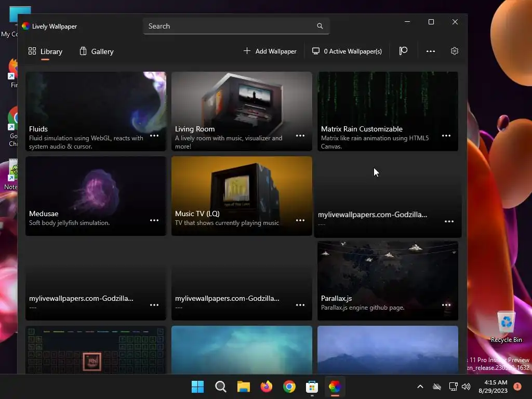Open options for Godzilla wallpaper below Music TV

coord(300,305)
